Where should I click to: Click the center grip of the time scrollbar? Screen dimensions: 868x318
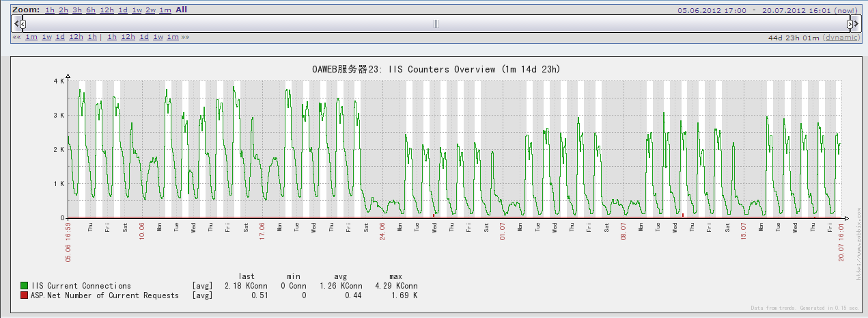(436, 24)
